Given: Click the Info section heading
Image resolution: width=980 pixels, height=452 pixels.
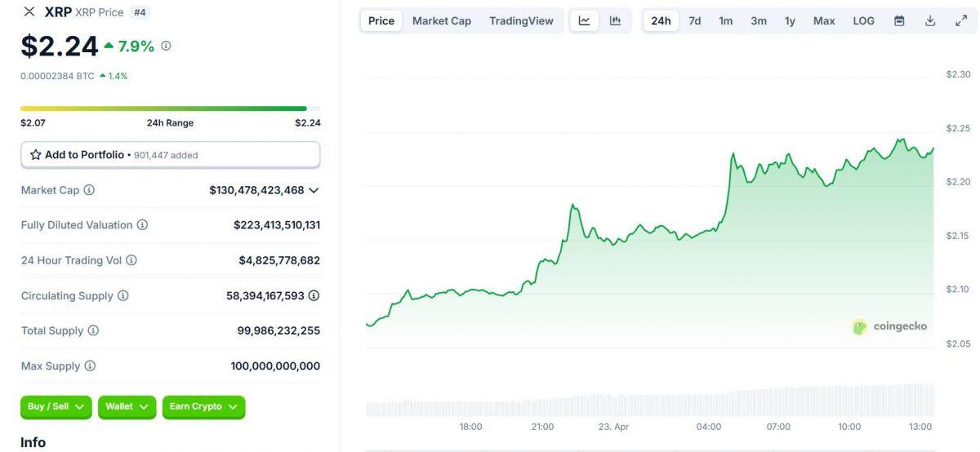Looking at the screenshot, I should 33,442.
